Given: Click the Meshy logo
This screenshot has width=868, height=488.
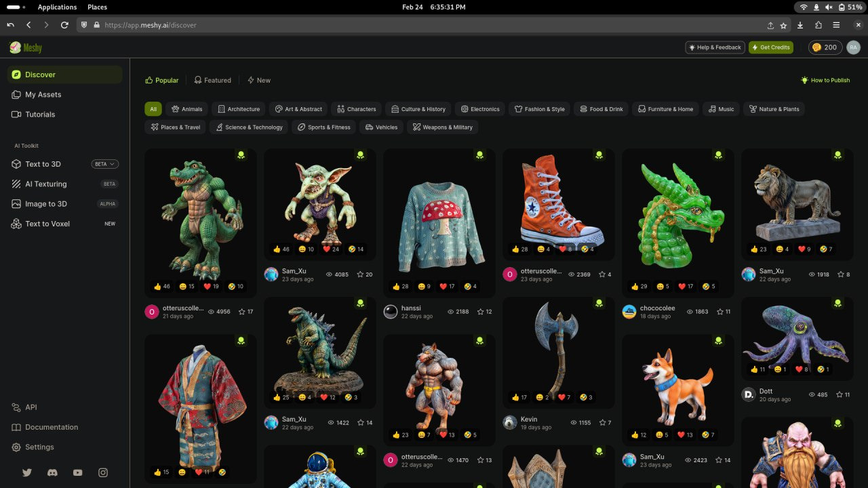Looking at the screenshot, I should coord(26,47).
